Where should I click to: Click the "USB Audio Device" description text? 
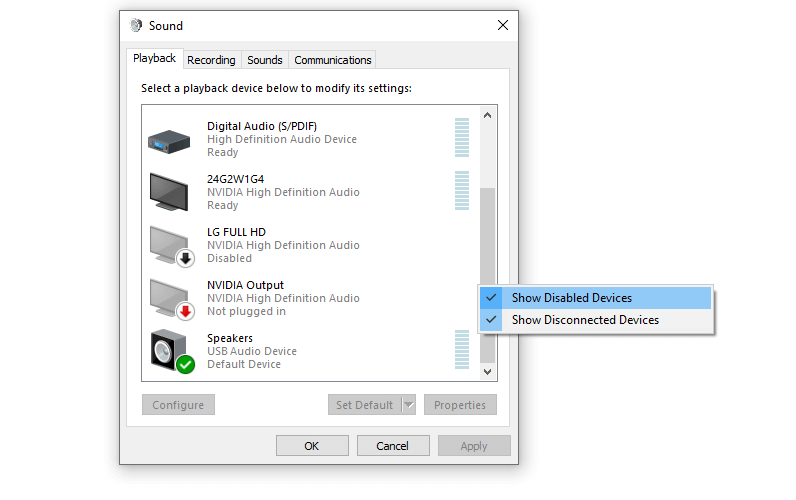point(252,351)
